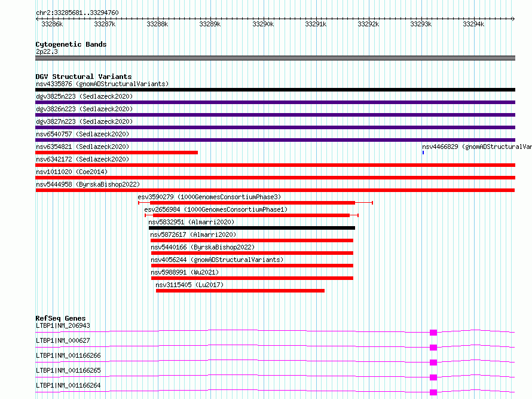Click the red bar of nsv5988991
This screenshot has height=399, width=532.
click(252, 278)
